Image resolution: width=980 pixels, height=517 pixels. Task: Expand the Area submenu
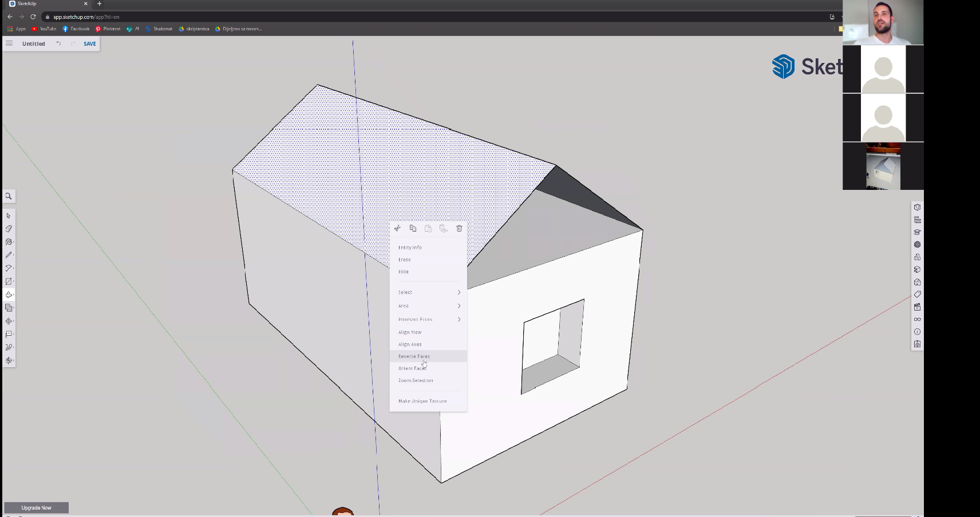[x=428, y=306]
